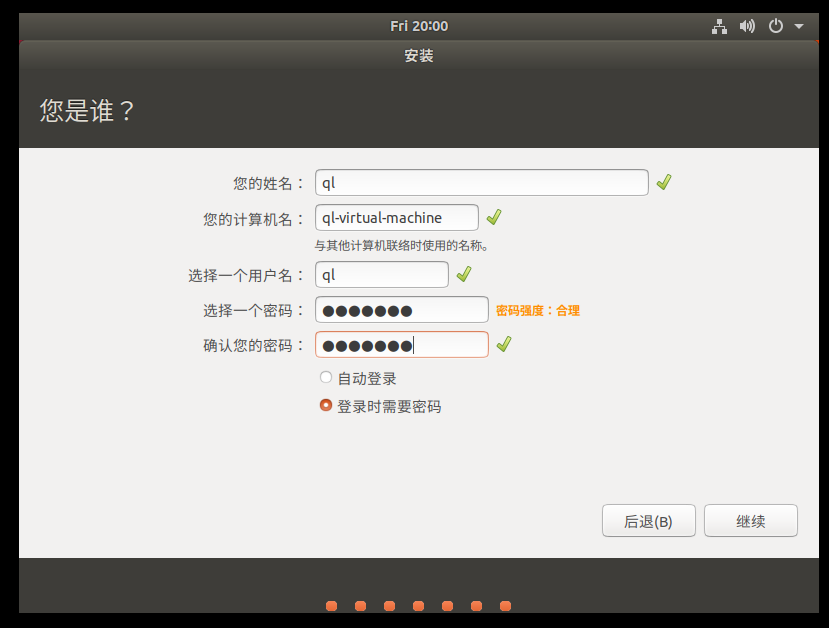Select the 自动登录 radio option
This screenshot has height=628, width=829.
click(325, 377)
